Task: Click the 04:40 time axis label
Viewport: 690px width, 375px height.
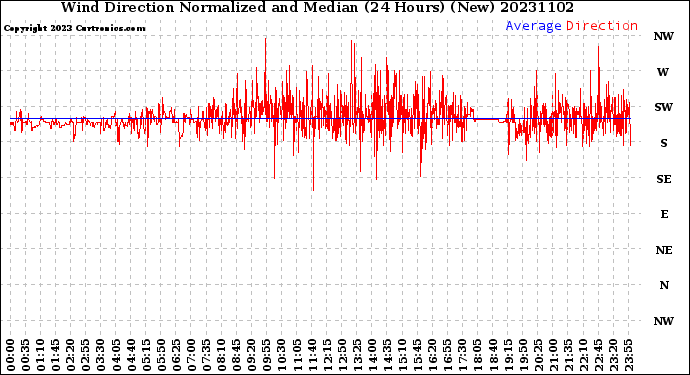Action: (x=131, y=355)
